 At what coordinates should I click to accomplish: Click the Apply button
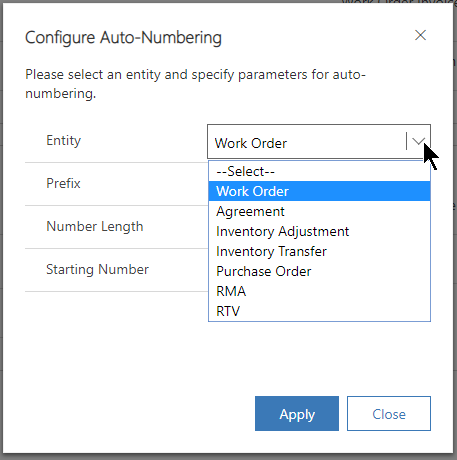(x=297, y=414)
